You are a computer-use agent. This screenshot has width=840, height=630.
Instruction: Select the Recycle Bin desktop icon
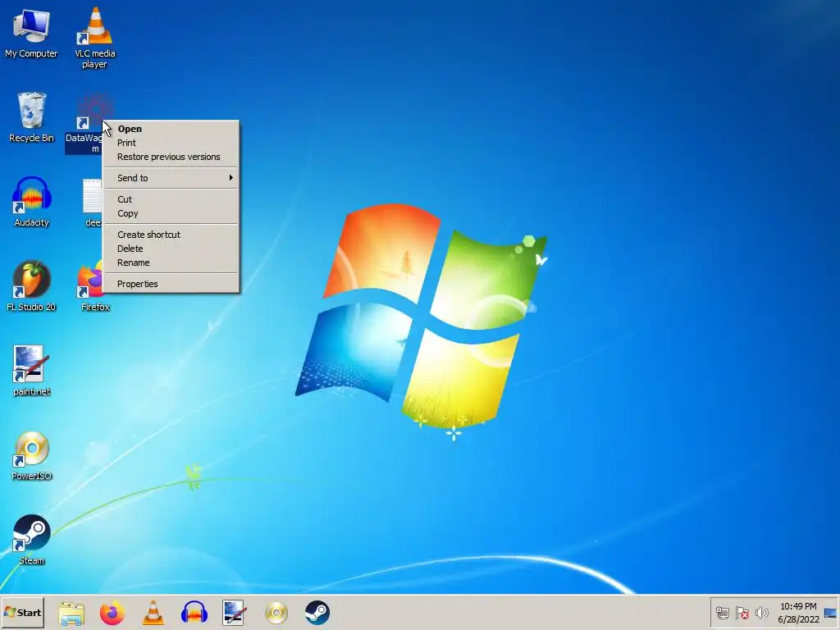(x=31, y=116)
